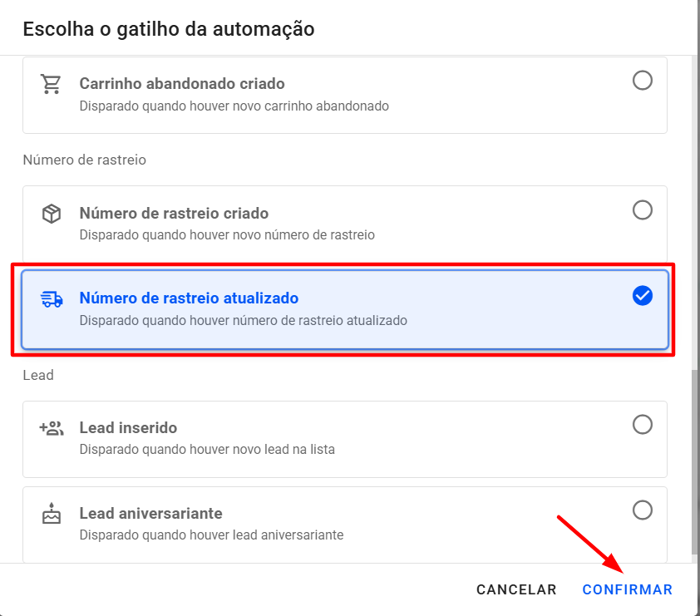Click the Lead aniversariante title
700x616 pixels.
pyautogui.click(x=150, y=514)
